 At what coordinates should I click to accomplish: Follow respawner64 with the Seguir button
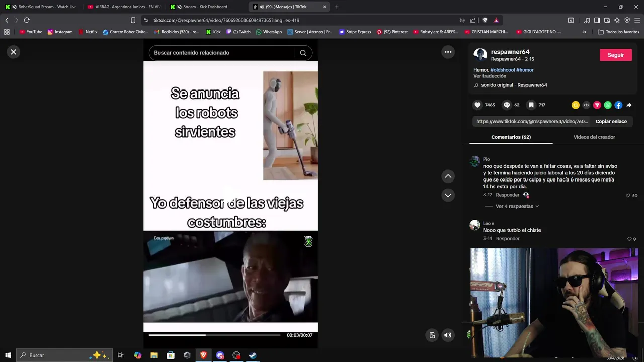(615, 55)
